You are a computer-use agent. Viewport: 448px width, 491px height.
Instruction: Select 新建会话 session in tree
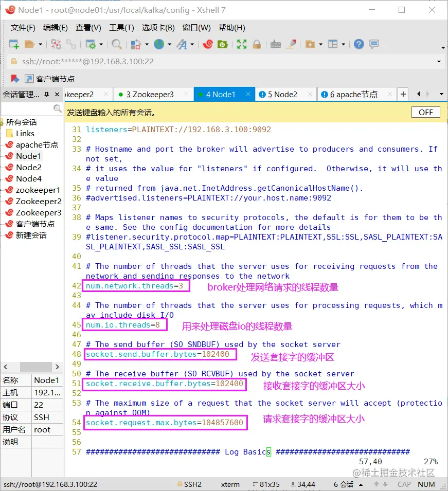[31, 235]
